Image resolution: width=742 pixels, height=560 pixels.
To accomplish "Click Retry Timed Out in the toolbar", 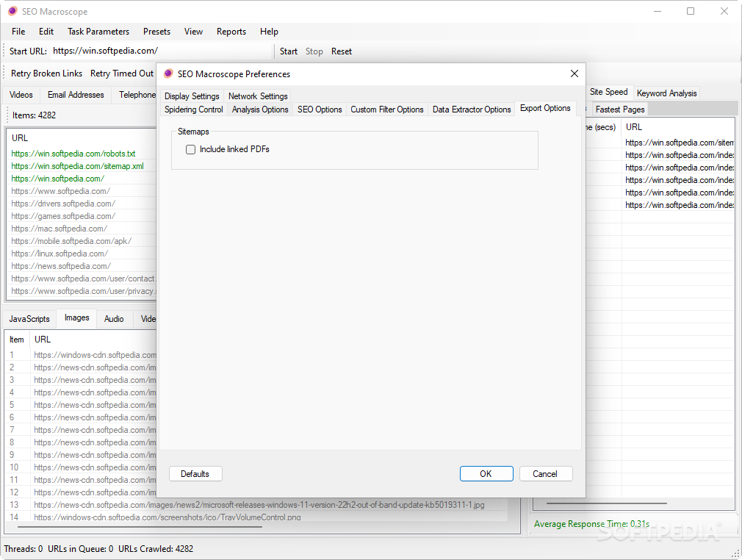I will point(122,73).
